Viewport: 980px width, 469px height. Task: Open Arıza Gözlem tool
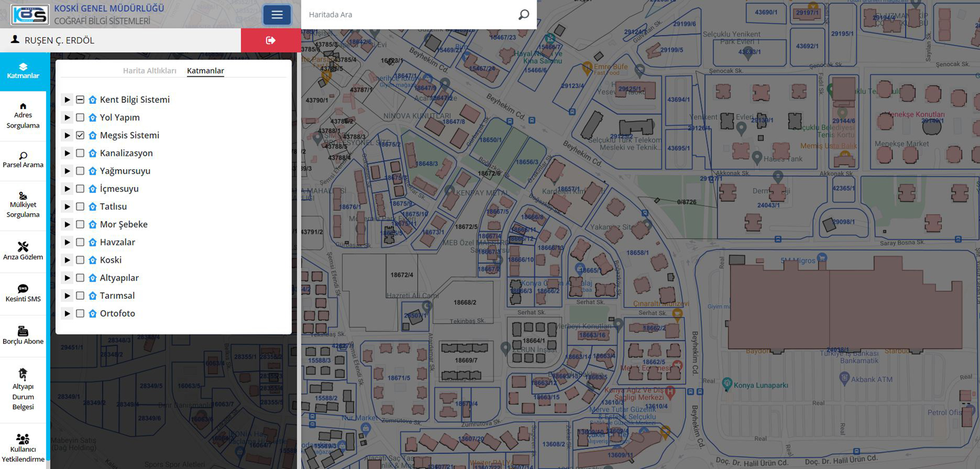tap(23, 251)
